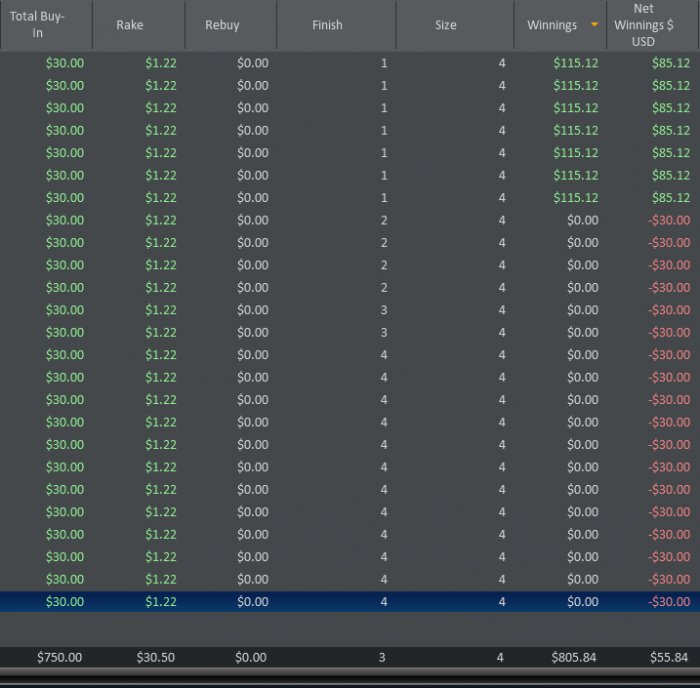This screenshot has height=688, width=700.
Task: Click Winnings $0.00 in the highlighted row
Action: (583, 601)
